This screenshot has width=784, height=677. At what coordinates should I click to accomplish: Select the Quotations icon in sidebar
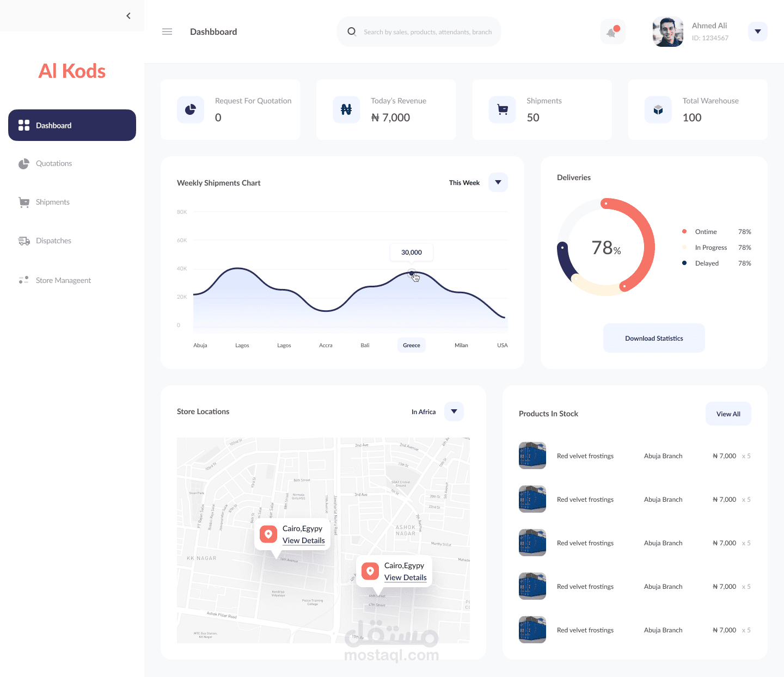24,163
